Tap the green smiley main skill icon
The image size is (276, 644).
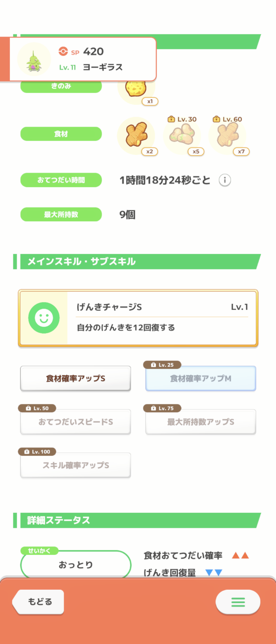point(44,318)
